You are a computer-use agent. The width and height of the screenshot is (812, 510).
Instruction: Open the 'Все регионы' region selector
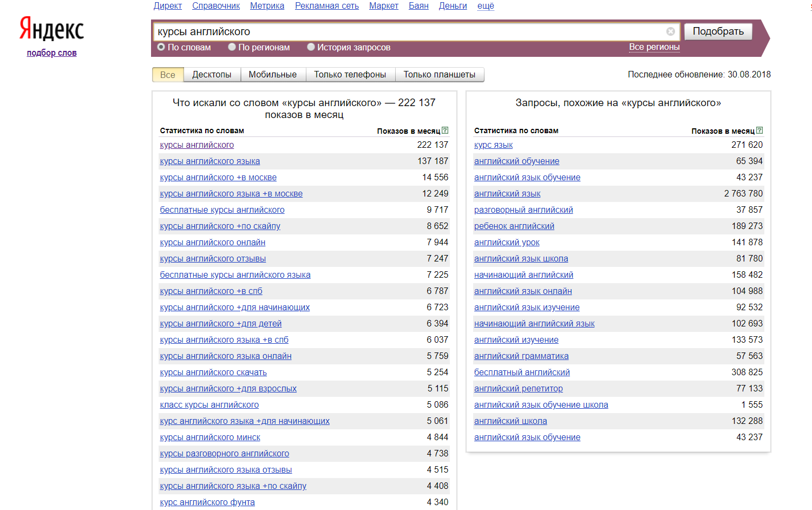pos(654,47)
